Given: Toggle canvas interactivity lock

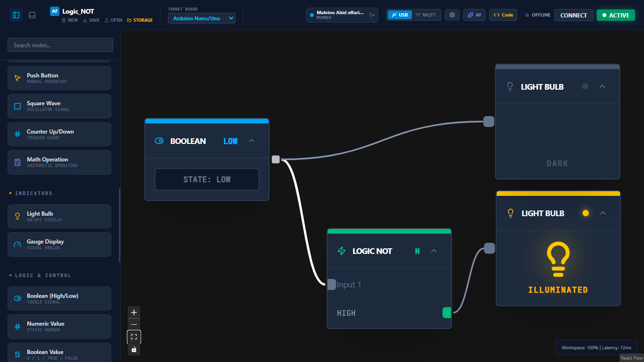Looking at the screenshot, I should [134, 349].
